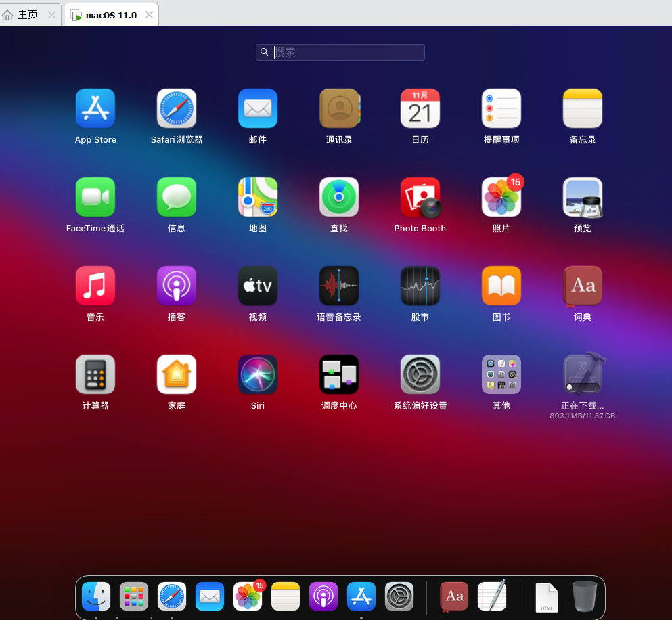This screenshot has height=620, width=672.
Task: Launch Photo Booth app
Action: (x=420, y=198)
